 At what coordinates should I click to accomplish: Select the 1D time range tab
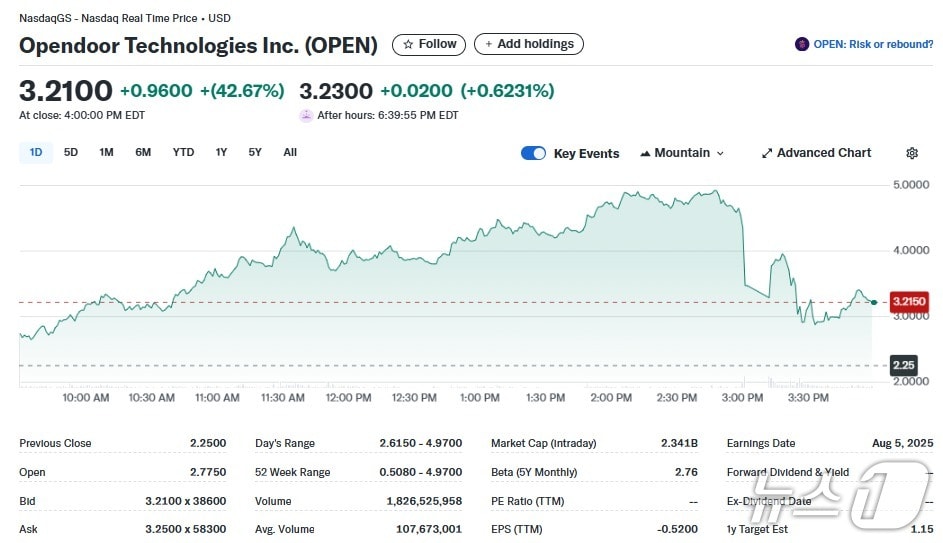(x=36, y=152)
